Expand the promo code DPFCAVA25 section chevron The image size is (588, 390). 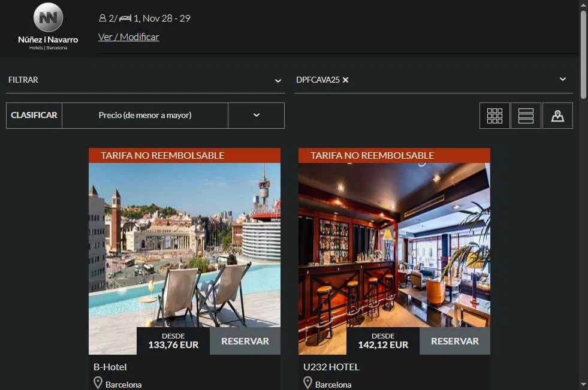coord(562,79)
